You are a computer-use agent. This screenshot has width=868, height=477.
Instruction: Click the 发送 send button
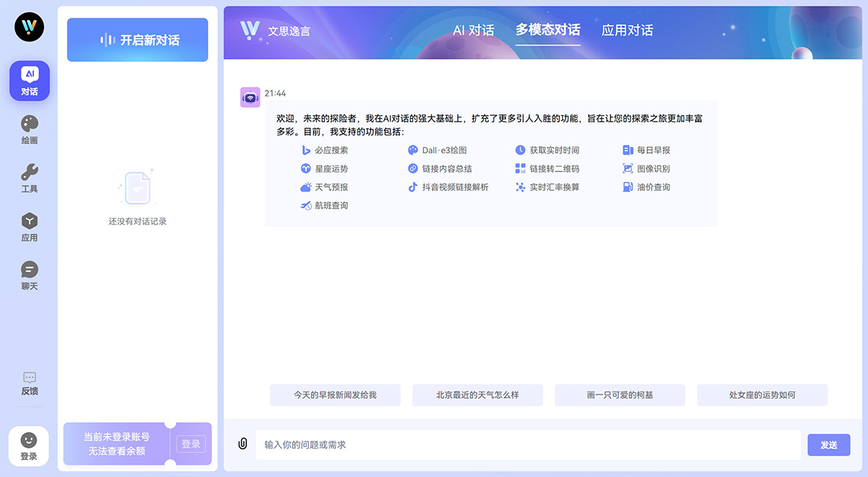(x=828, y=444)
